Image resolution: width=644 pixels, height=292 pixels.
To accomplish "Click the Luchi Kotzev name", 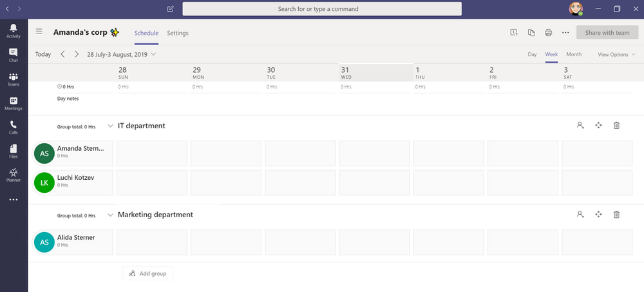I will pos(76,178).
